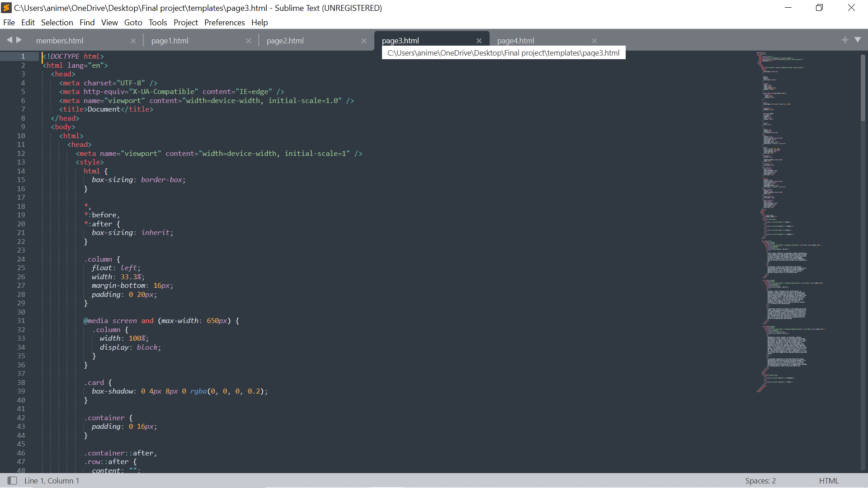
Task: Toggle the side bar panel switcher icon
Action: click(12, 480)
